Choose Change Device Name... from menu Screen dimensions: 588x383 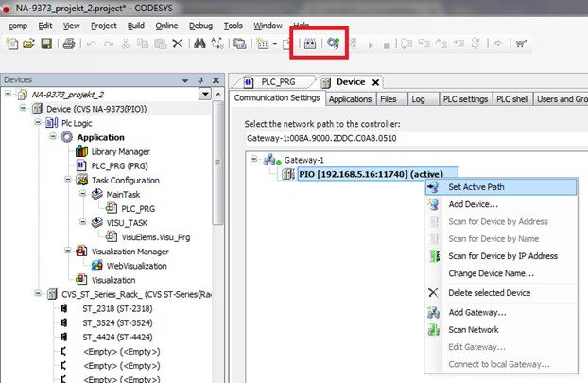[501, 273]
